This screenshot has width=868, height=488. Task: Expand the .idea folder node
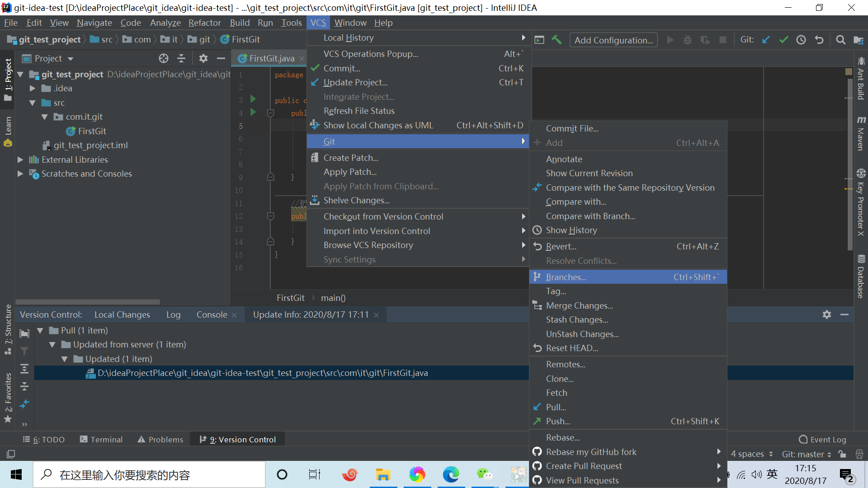(32, 89)
